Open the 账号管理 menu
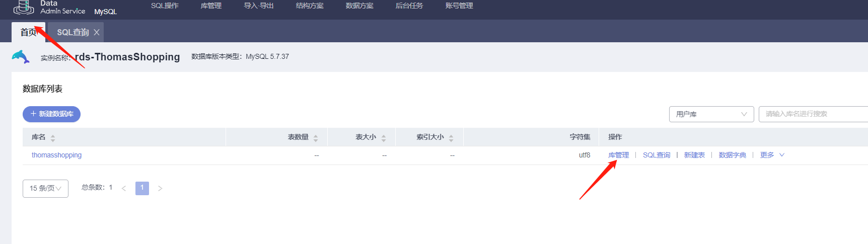This screenshot has width=868, height=244. tap(459, 6)
